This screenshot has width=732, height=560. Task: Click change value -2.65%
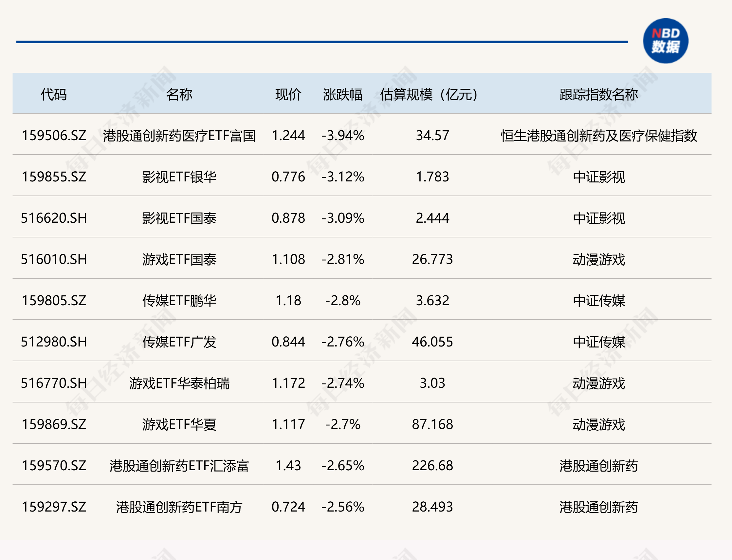coord(342,466)
